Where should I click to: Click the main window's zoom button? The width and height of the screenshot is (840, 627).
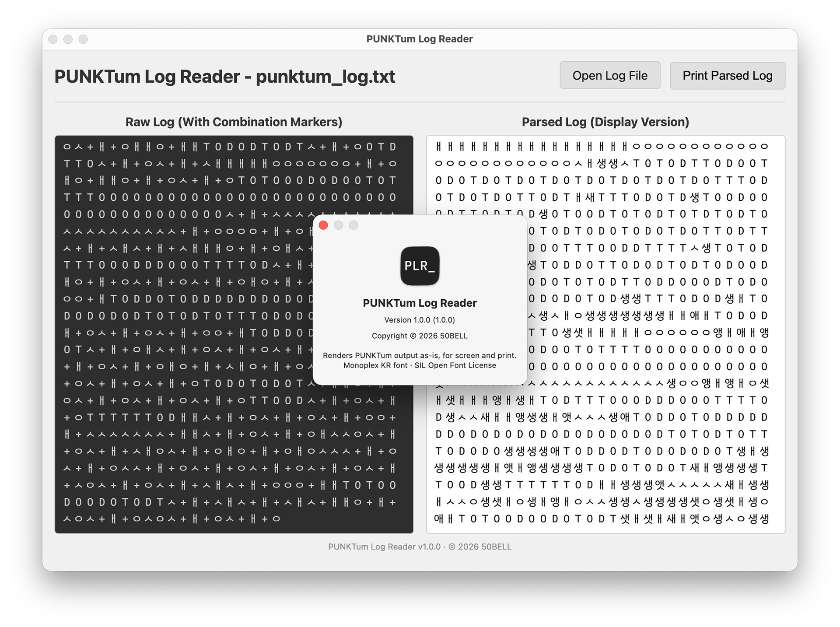(83, 39)
